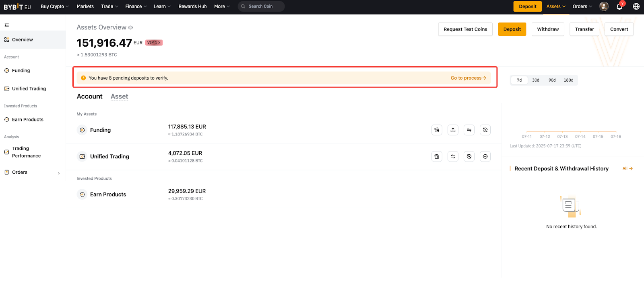This screenshot has width=644, height=289.
Task: Open the notifications bell
Action: pos(619,6)
